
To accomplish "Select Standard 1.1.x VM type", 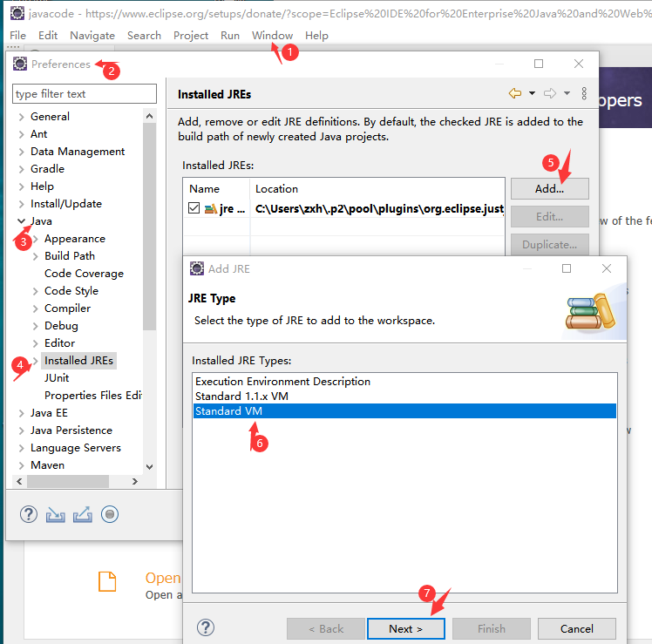I will click(x=404, y=397).
